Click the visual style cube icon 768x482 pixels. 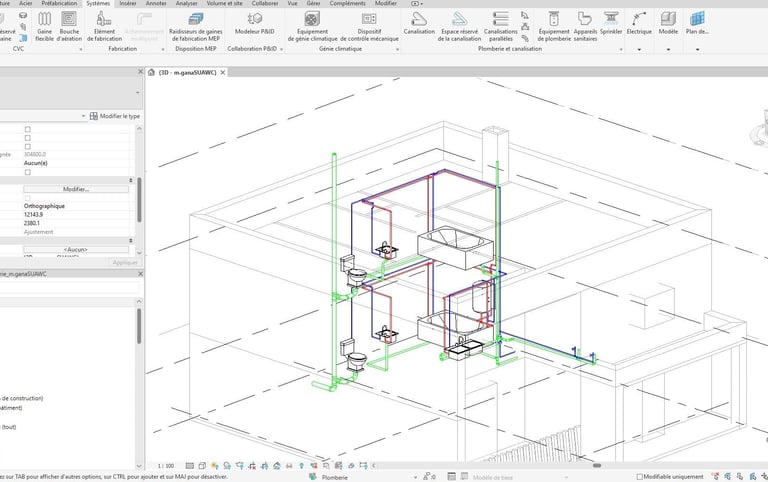coord(202,465)
